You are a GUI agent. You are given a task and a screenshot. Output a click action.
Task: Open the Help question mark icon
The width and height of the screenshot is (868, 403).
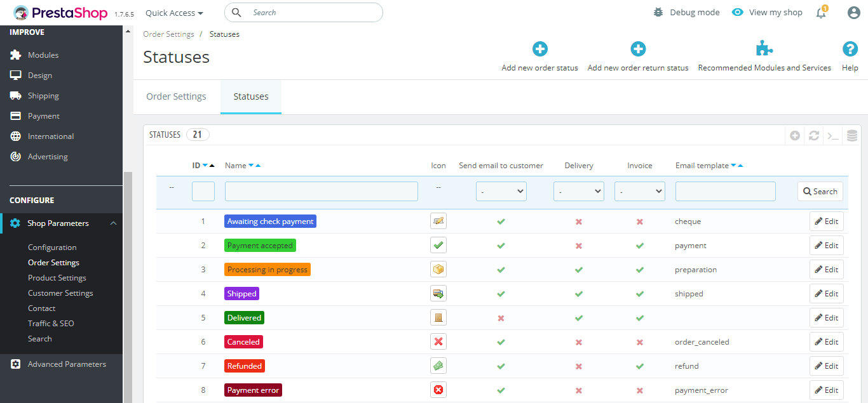point(850,49)
